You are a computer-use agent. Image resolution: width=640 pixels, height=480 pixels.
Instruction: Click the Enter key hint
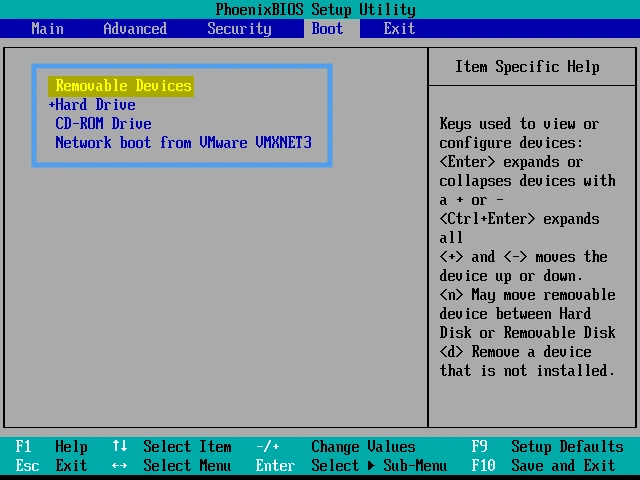pyautogui.click(x=275, y=465)
